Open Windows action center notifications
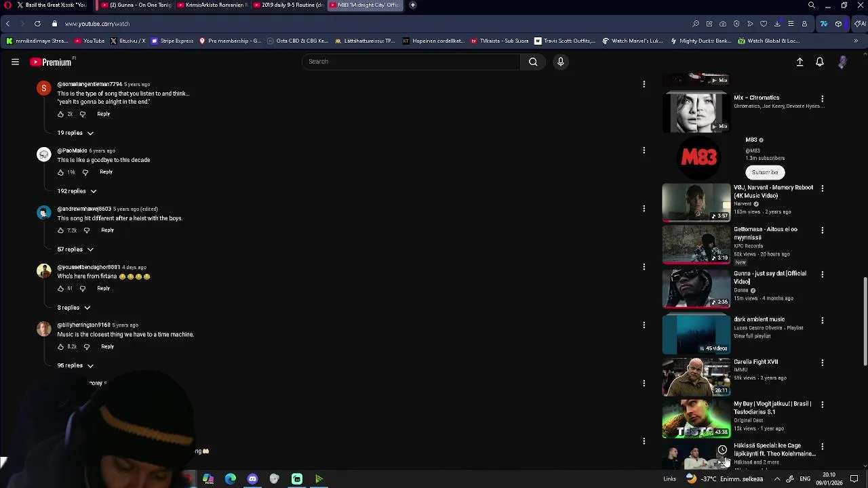Viewport: 868px width, 488px height. click(854, 479)
